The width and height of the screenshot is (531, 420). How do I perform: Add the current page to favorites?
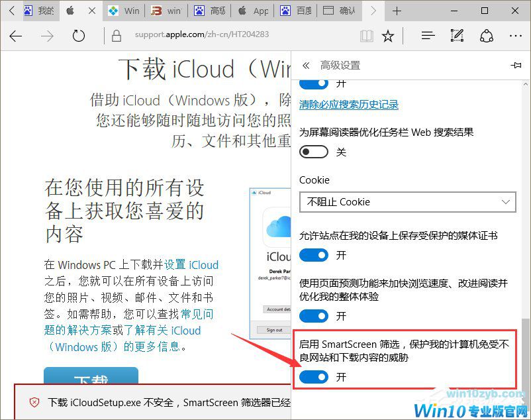(387, 37)
